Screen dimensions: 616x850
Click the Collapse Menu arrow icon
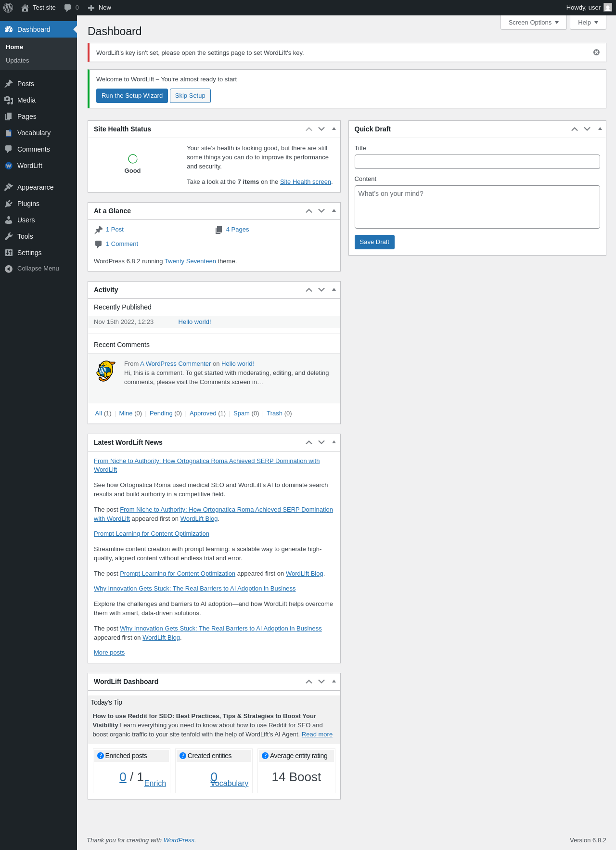tap(9, 269)
